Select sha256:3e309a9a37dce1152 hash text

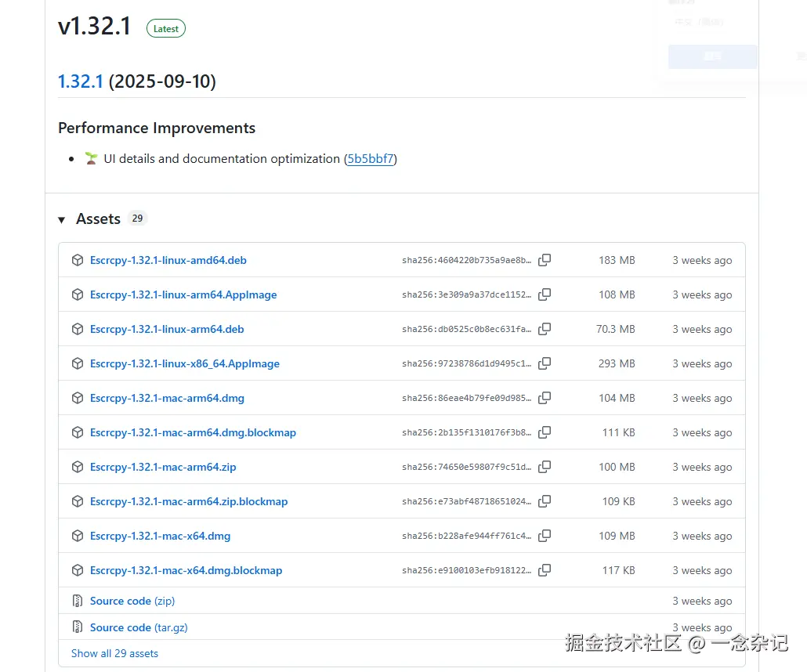coord(466,294)
